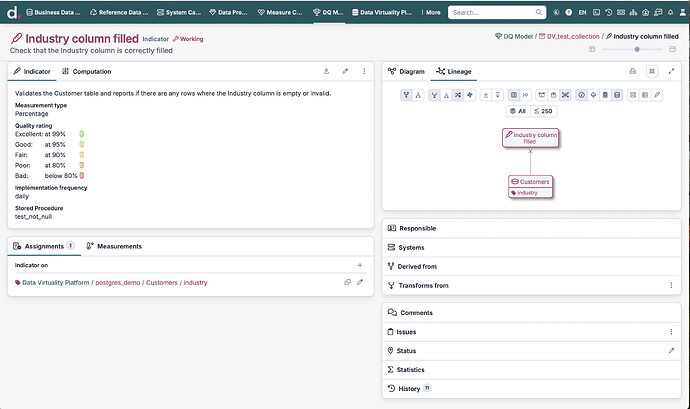The image size is (690, 409).
Task: Open the user profile icon
Action: [x=683, y=12]
